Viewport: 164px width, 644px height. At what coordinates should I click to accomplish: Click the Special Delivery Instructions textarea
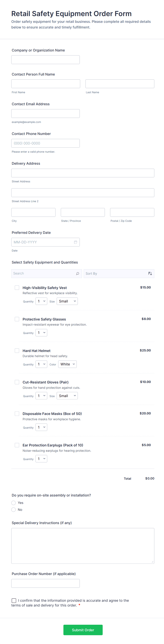coord(83,546)
